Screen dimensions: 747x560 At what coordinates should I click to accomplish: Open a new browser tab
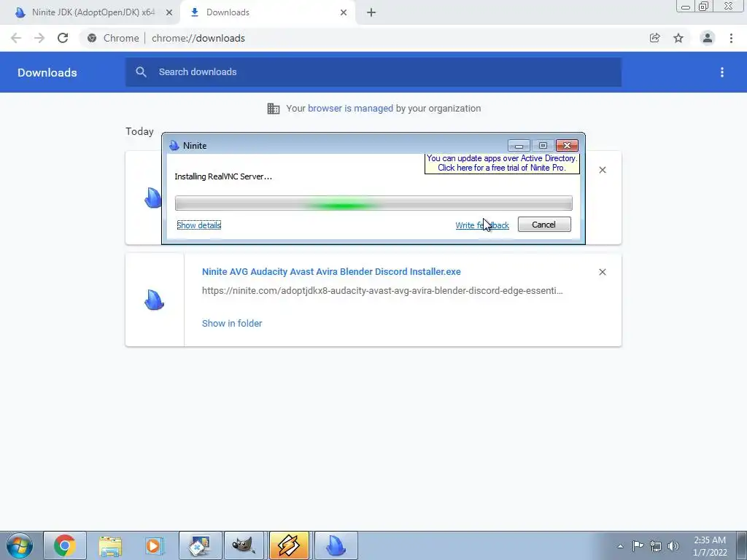point(371,13)
